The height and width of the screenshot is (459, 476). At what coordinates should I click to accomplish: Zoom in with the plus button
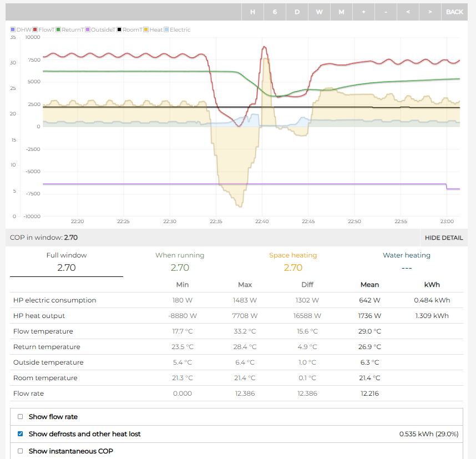tap(363, 12)
